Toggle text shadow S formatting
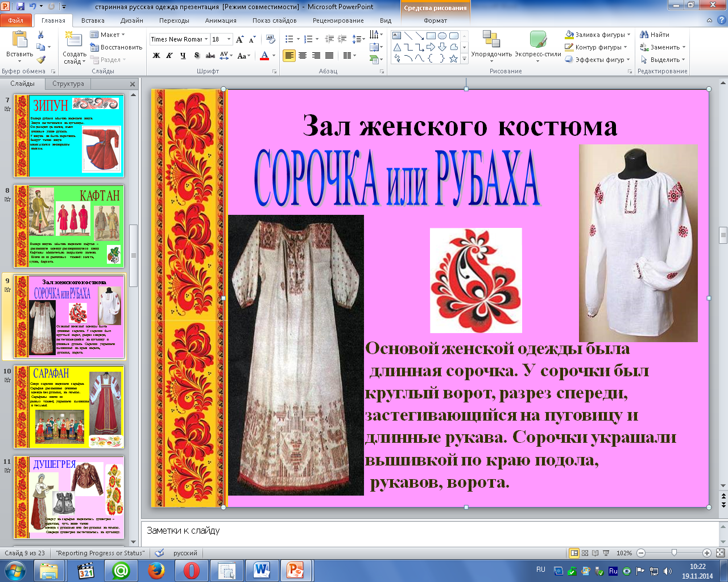This screenshot has width=728, height=582. click(x=197, y=56)
